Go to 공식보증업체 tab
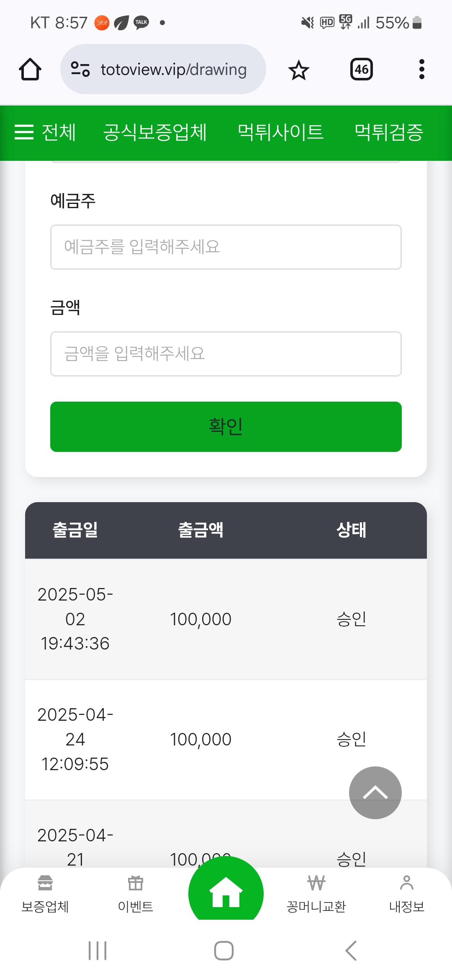 155,132
